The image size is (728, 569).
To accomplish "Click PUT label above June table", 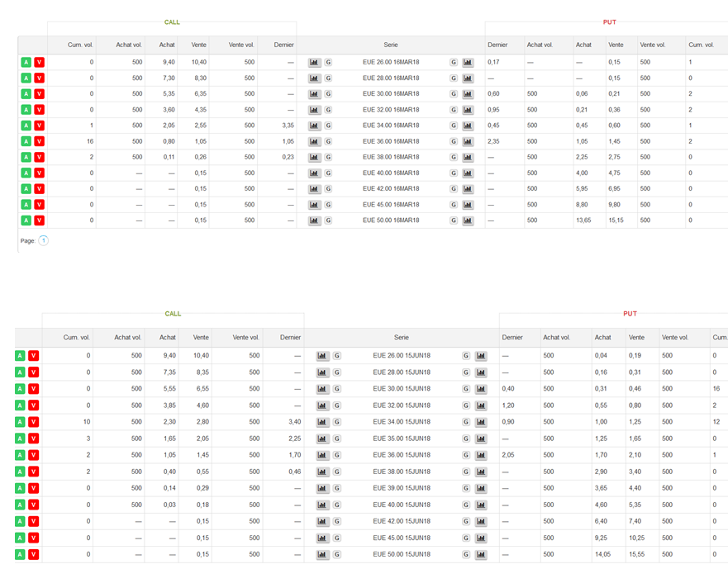I will [x=630, y=314].
